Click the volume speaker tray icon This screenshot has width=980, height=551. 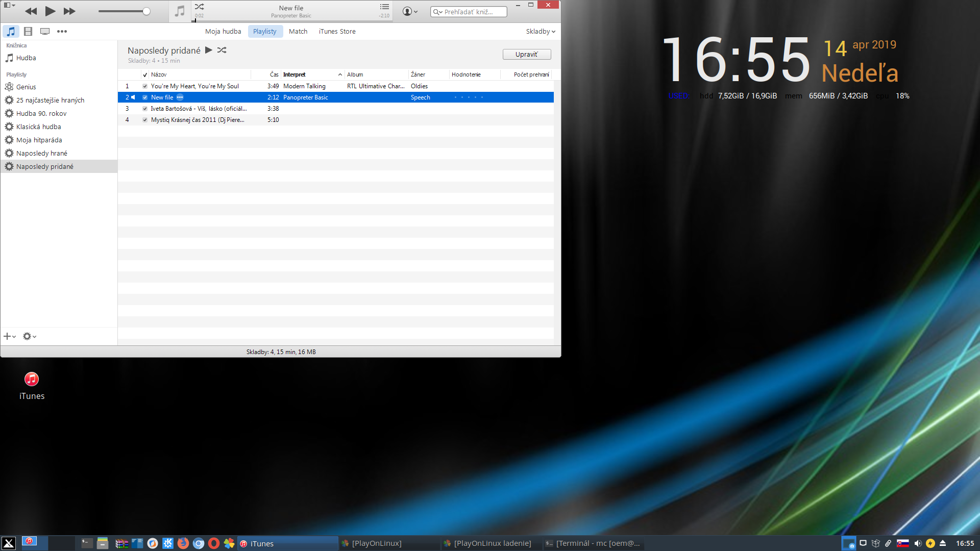click(x=917, y=543)
